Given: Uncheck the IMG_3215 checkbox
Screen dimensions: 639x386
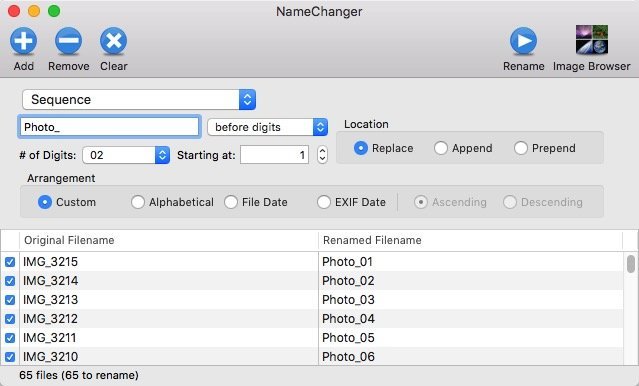Looking at the screenshot, I should 10,262.
